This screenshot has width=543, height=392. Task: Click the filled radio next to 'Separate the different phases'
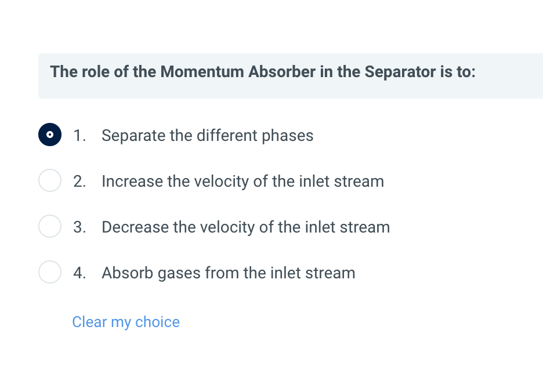(x=50, y=134)
